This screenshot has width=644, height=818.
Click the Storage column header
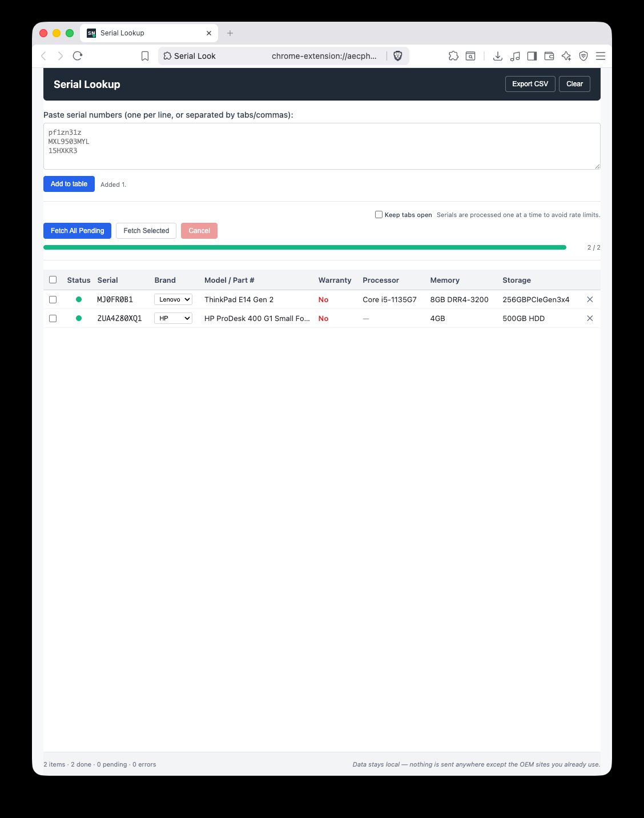tap(517, 280)
